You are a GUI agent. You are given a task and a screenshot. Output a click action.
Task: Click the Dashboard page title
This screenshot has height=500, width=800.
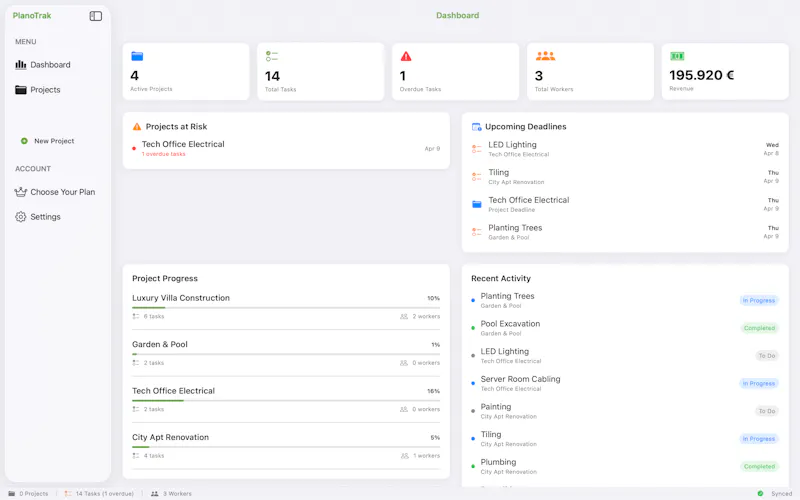458,15
